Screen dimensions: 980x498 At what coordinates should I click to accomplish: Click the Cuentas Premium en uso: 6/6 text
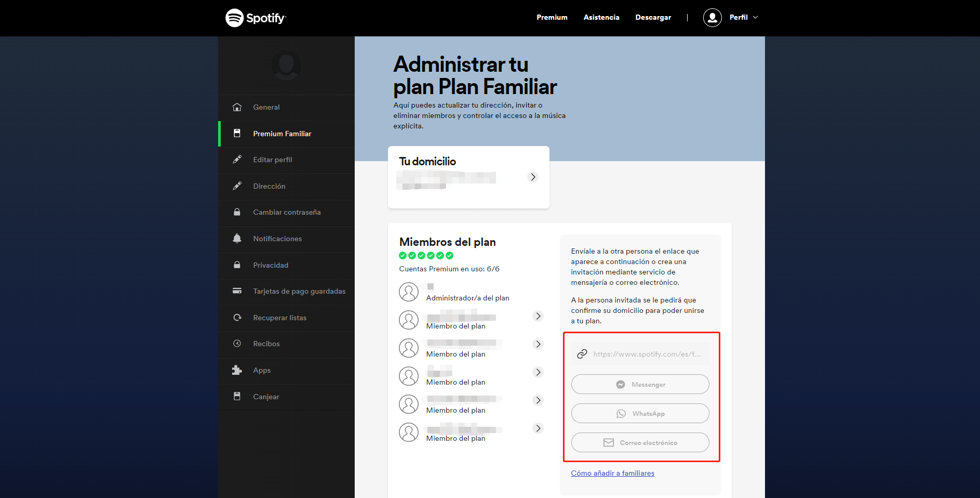pos(449,269)
